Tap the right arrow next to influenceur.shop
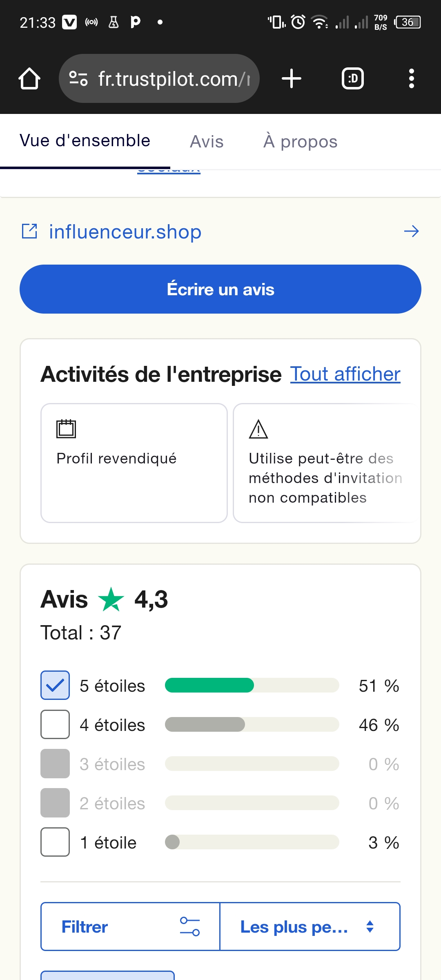Image resolution: width=441 pixels, height=980 pixels. click(411, 232)
